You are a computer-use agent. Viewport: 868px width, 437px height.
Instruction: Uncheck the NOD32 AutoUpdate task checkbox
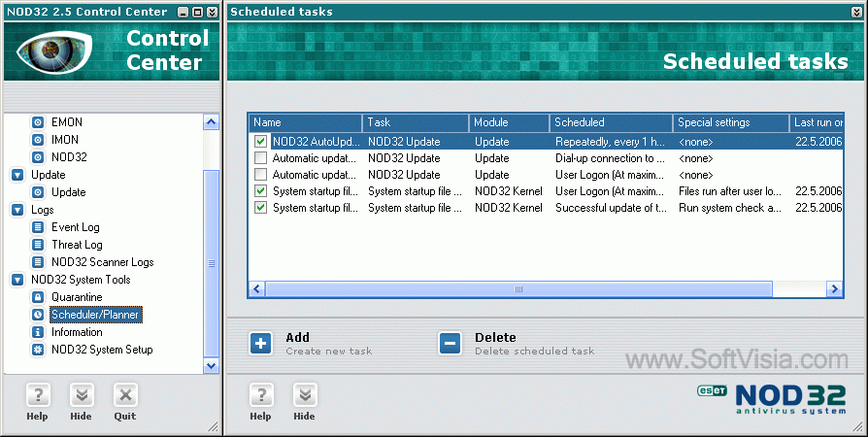(261, 142)
